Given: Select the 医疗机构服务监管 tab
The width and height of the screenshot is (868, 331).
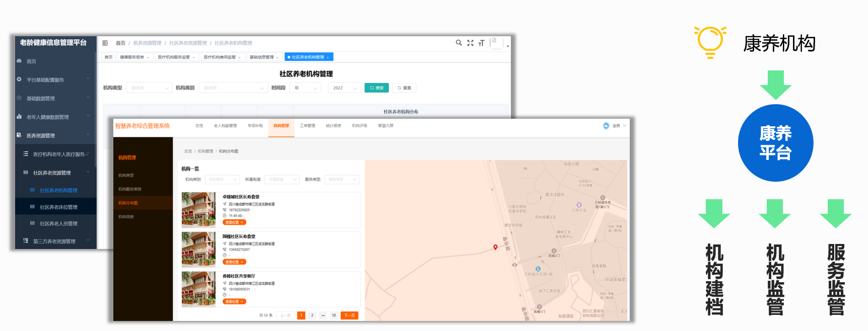Looking at the screenshot, I should 174,57.
